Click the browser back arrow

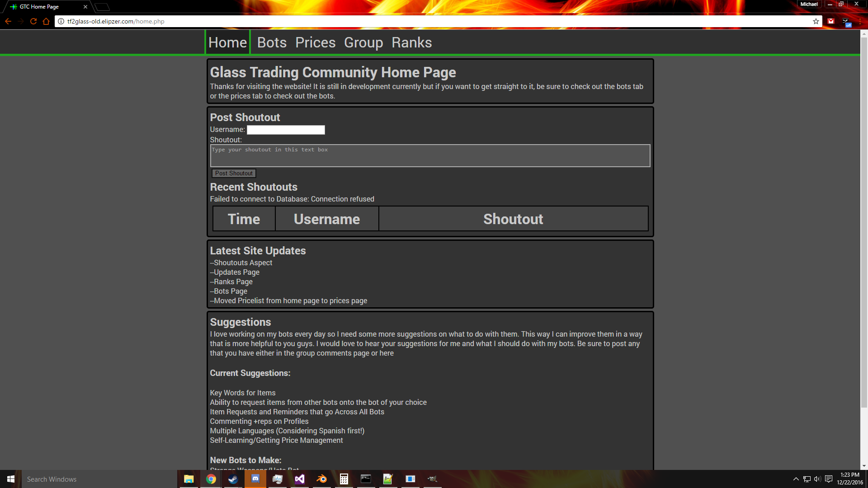pos(8,21)
